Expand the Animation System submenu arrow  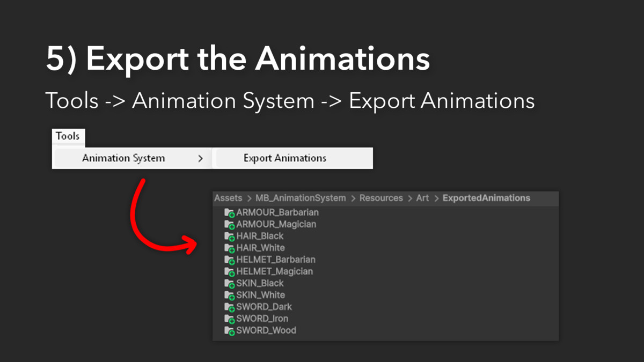coord(201,158)
